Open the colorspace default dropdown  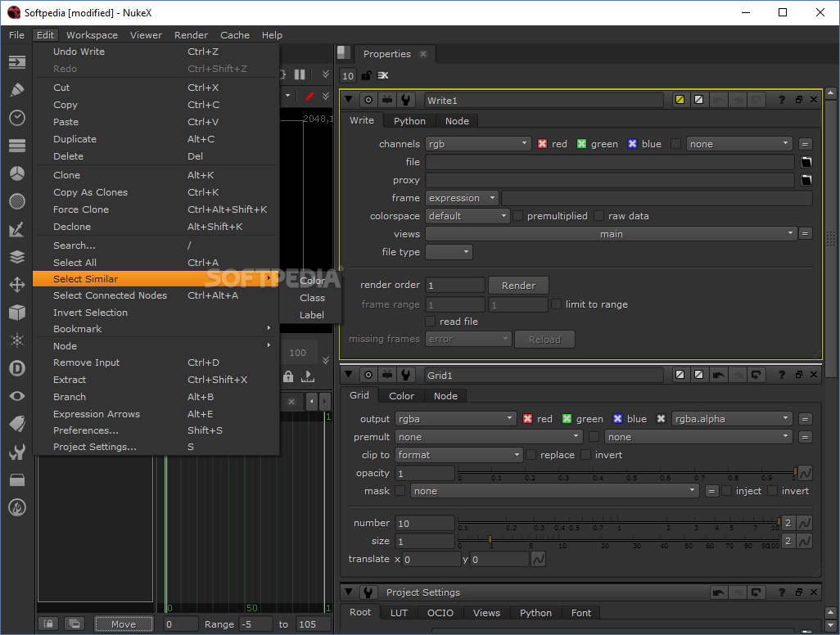click(467, 216)
